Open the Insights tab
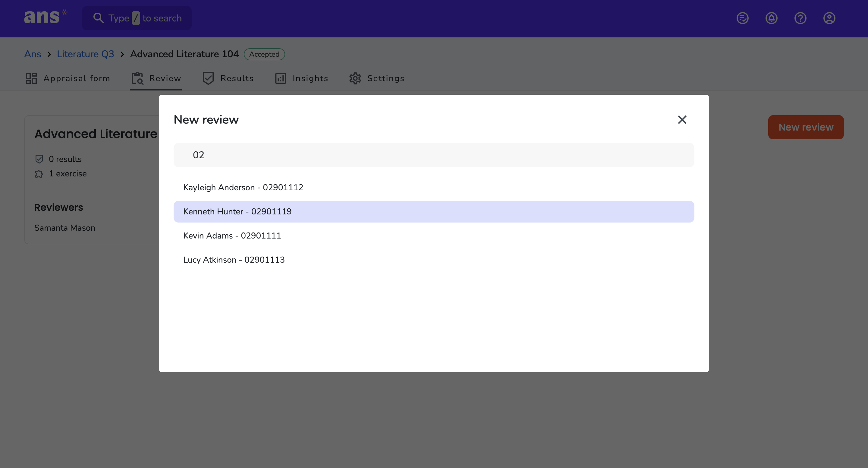The image size is (868, 468). (x=301, y=78)
